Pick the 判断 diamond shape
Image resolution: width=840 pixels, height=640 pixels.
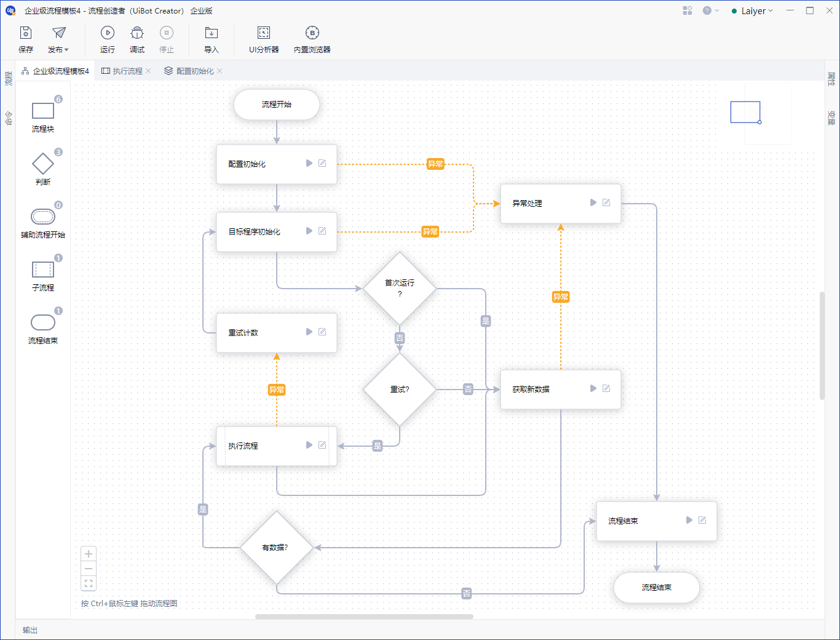point(43,164)
